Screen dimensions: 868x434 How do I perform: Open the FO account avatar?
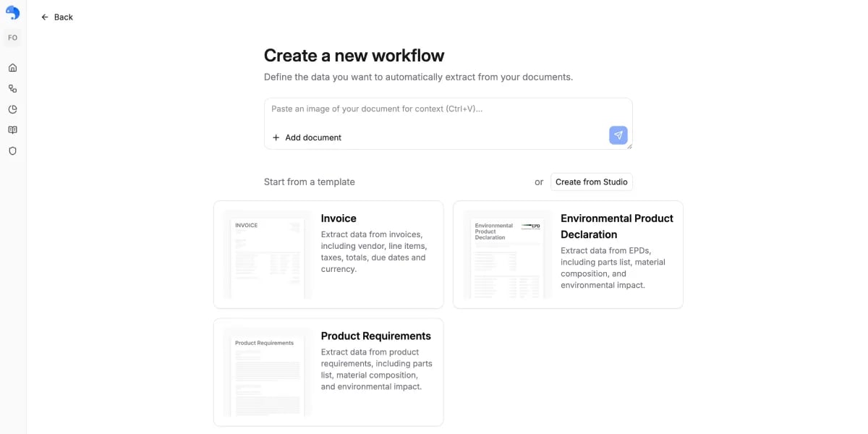(12, 38)
